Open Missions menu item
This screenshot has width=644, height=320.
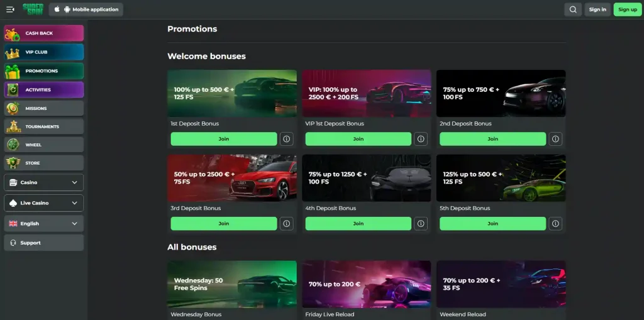pos(44,108)
